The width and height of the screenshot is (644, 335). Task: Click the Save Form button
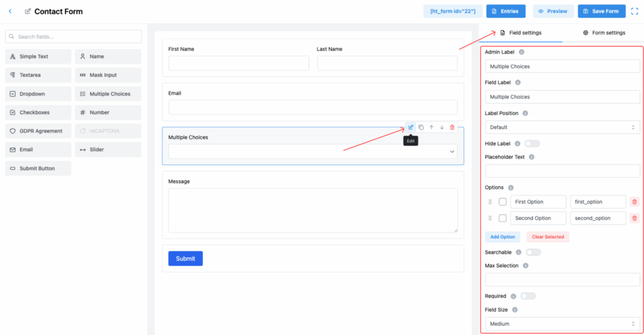click(x=602, y=11)
